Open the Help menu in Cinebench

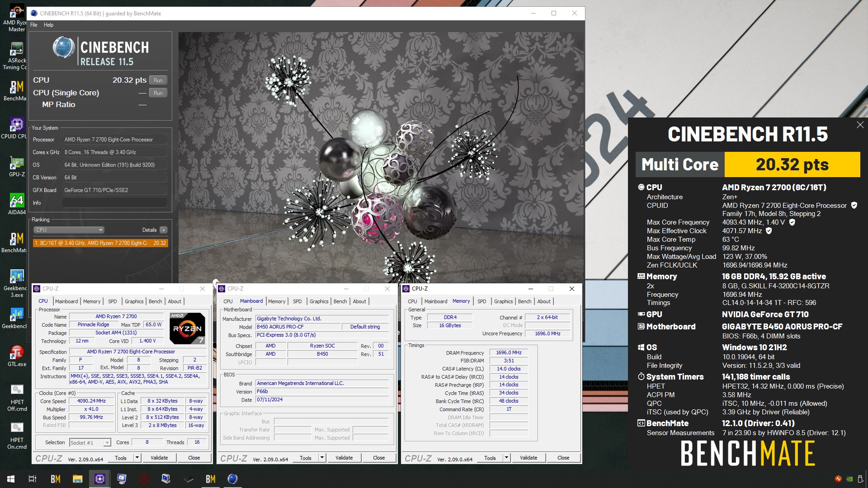point(48,25)
